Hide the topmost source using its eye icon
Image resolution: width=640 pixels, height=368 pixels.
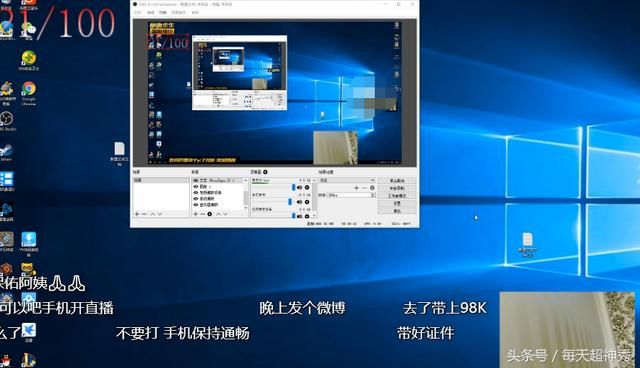[x=196, y=180]
